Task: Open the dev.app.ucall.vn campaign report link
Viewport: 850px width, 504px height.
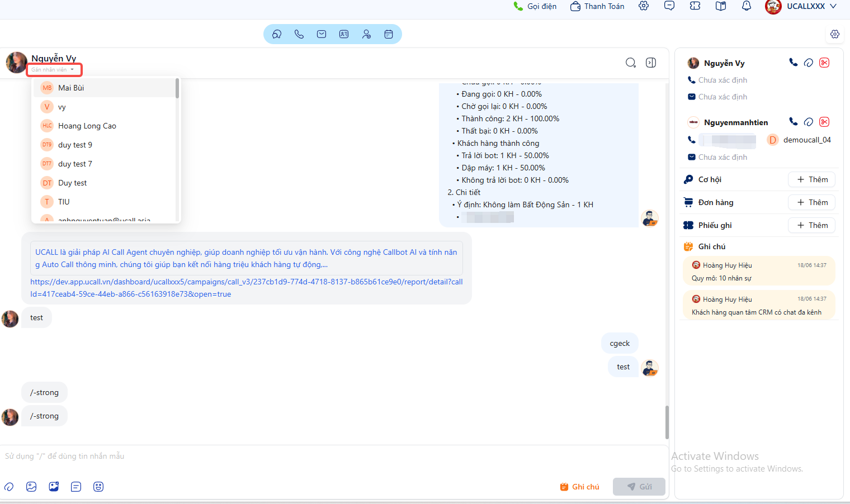Action: [x=247, y=288]
